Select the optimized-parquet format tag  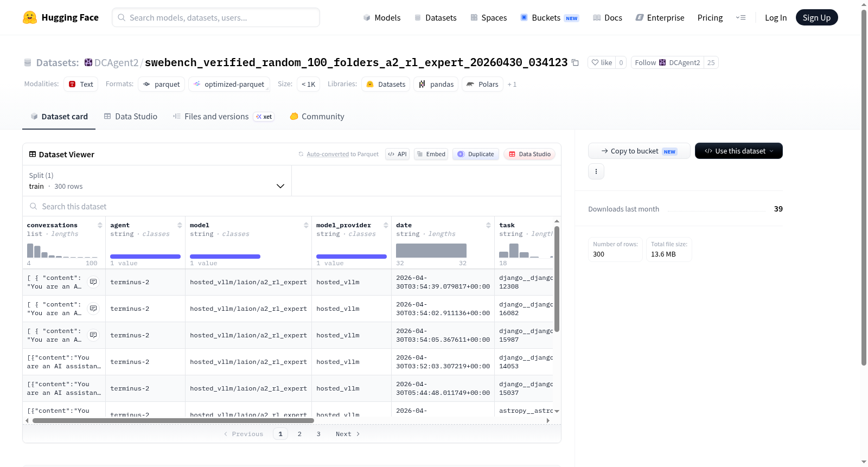(x=229, y=84)
